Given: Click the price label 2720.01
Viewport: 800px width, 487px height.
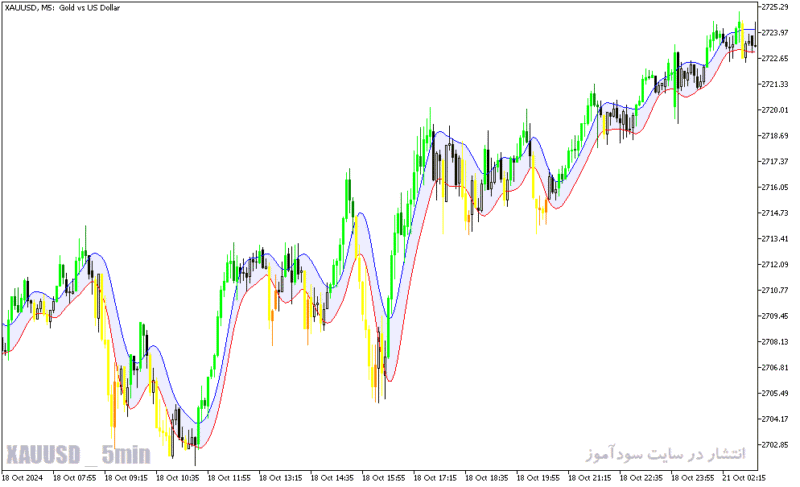Looking at the screenshot, I should 774,110.
